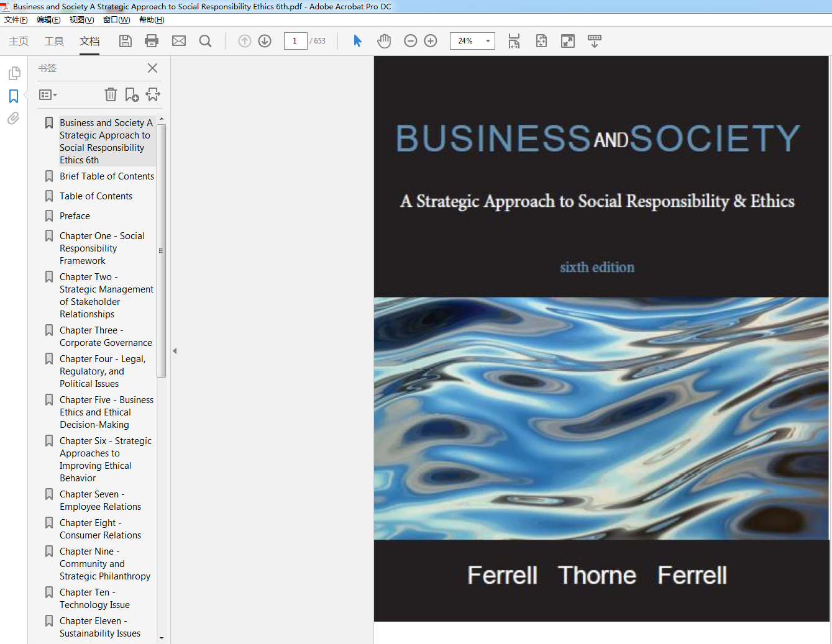The image size is (832, 644).
Task: Select the 文档 tab
Action: (89, 41)
